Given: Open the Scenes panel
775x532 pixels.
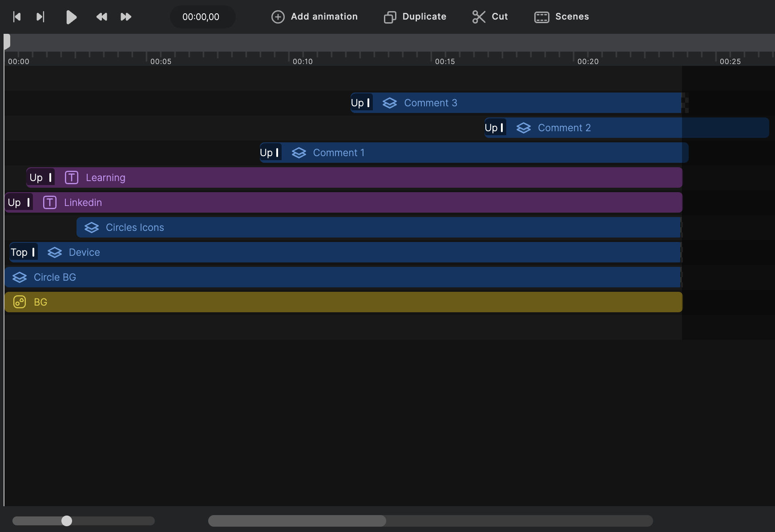Looking at the screenshot, I should [x=561, y=17].
